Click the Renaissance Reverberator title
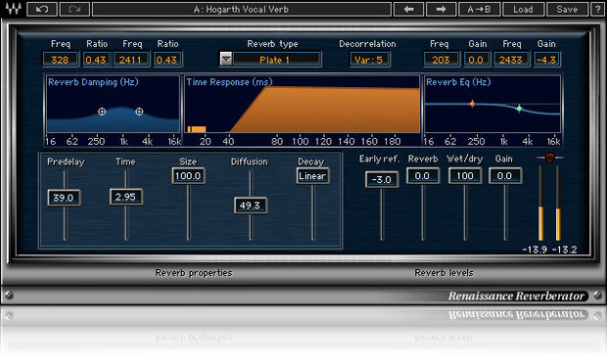607x364 pixels. [x=516, y=296]
